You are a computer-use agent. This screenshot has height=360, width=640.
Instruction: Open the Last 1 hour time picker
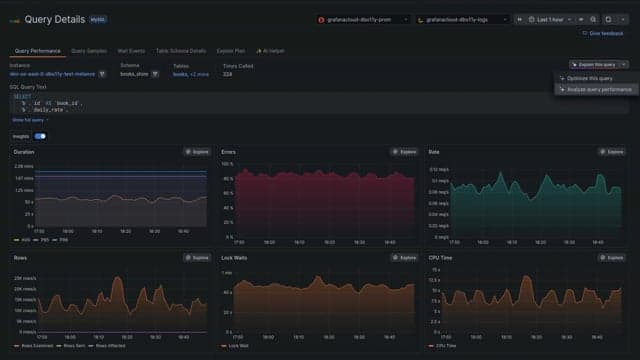click(x=550, y=20)
